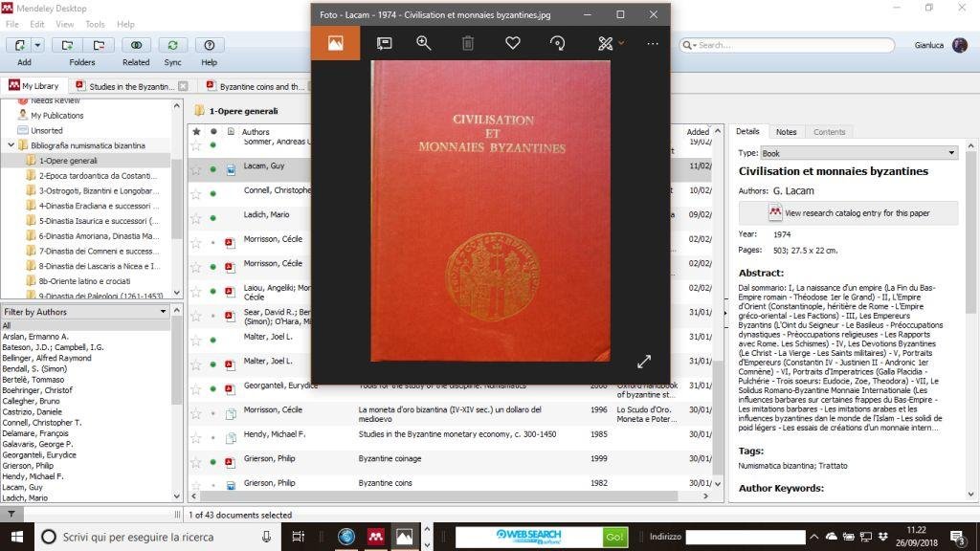
Task: Rotate the photo in viewer
Action: pyautogui.click(x=557, y=43)
